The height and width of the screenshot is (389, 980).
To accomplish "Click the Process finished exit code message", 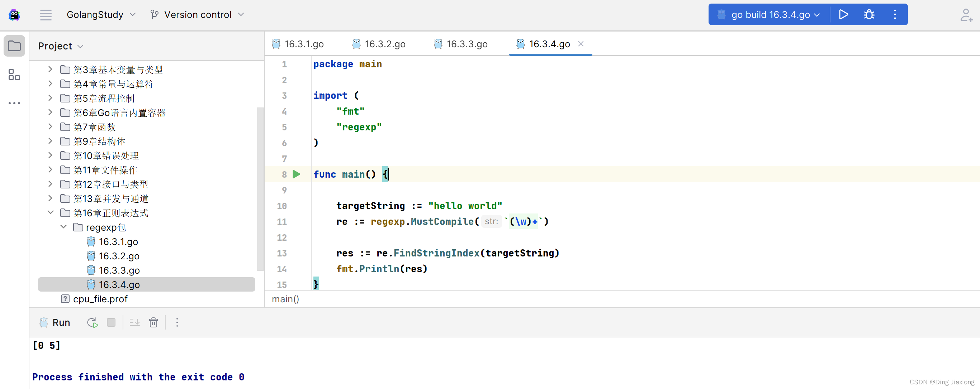I will (x=138, y=377).
